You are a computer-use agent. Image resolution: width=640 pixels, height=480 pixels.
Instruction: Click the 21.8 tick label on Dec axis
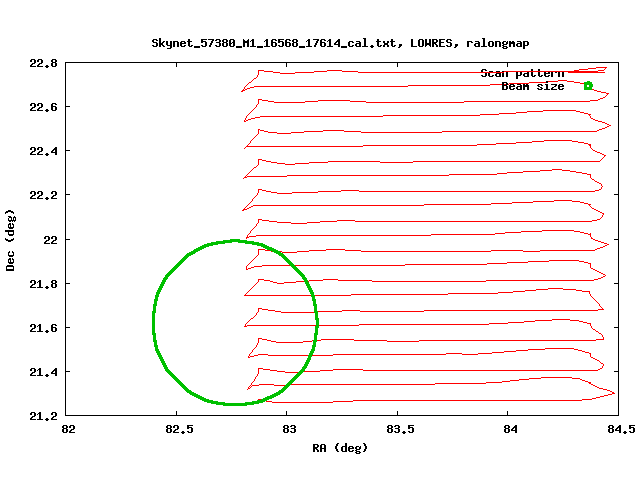pos(41,284)
